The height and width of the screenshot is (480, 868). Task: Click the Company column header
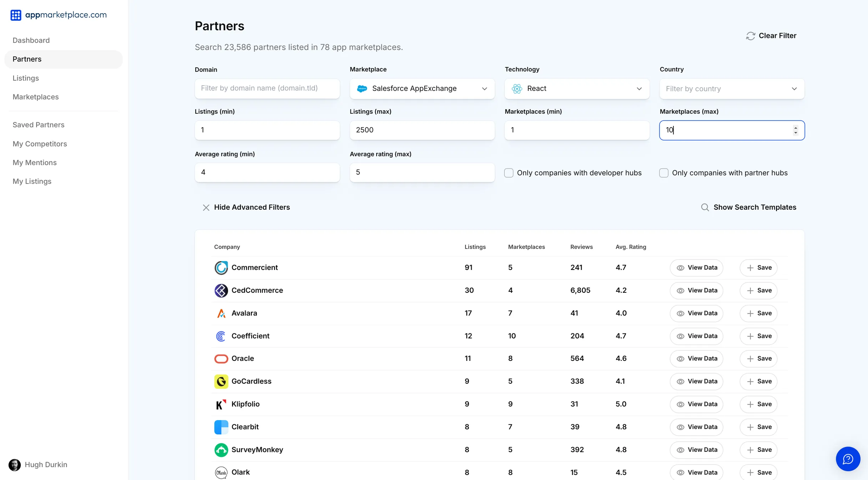click(227, 247)
